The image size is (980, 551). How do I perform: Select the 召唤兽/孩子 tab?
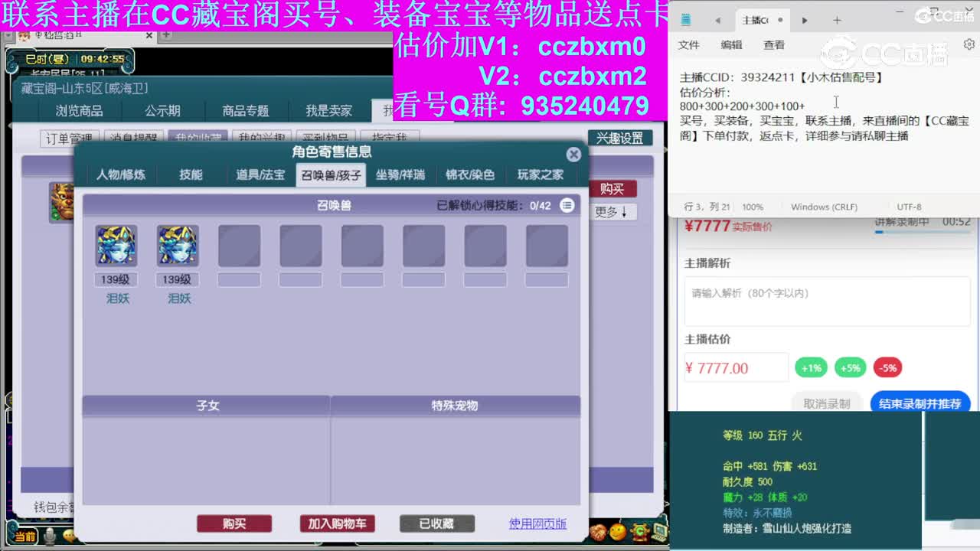tap(331, 174)
